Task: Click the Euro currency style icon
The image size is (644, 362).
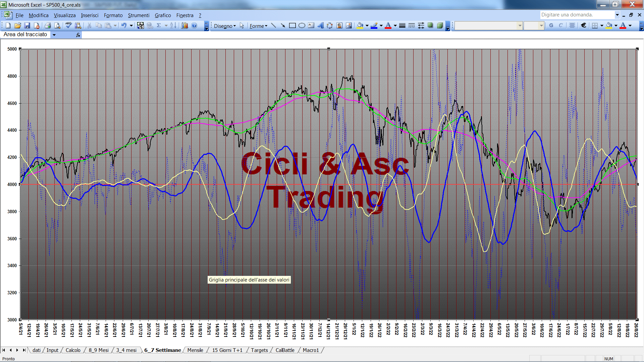Action: click(584, 25)
